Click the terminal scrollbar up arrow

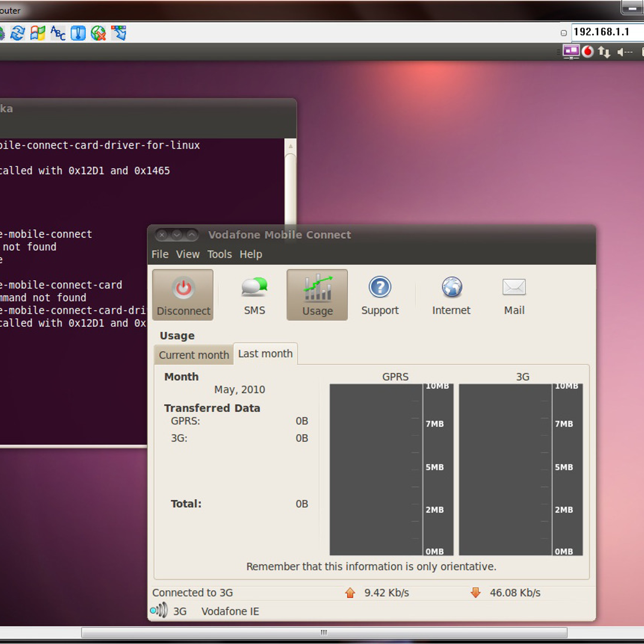(290, 146)
